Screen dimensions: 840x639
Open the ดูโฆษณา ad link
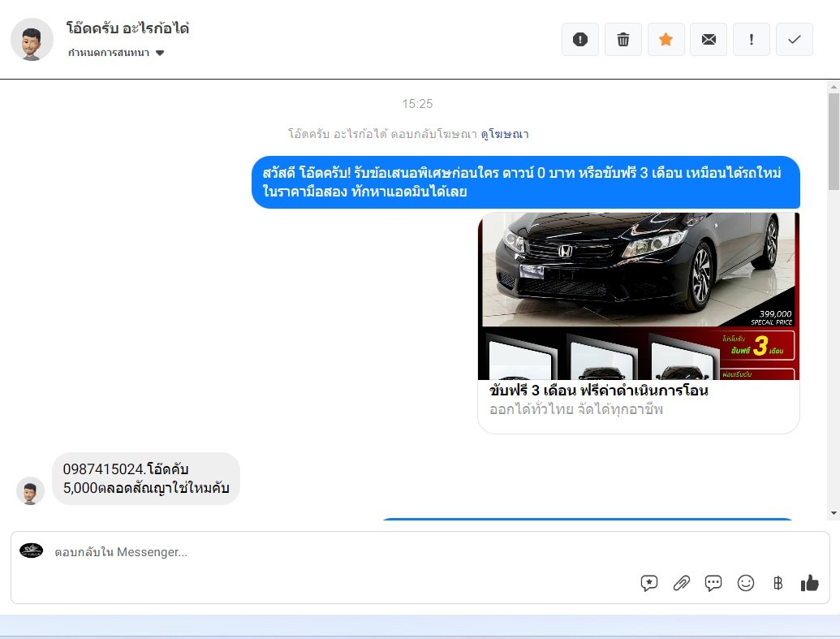pos(505,134)
